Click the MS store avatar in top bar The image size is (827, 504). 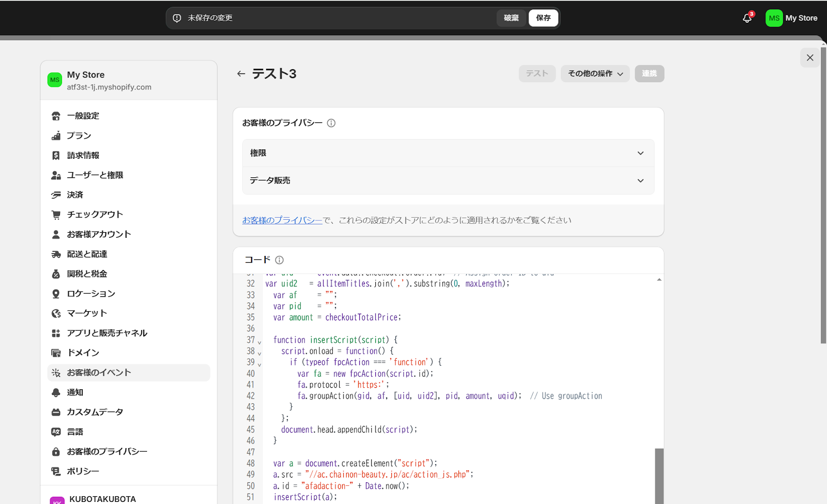pyautogui.click(x=774, y=18)
